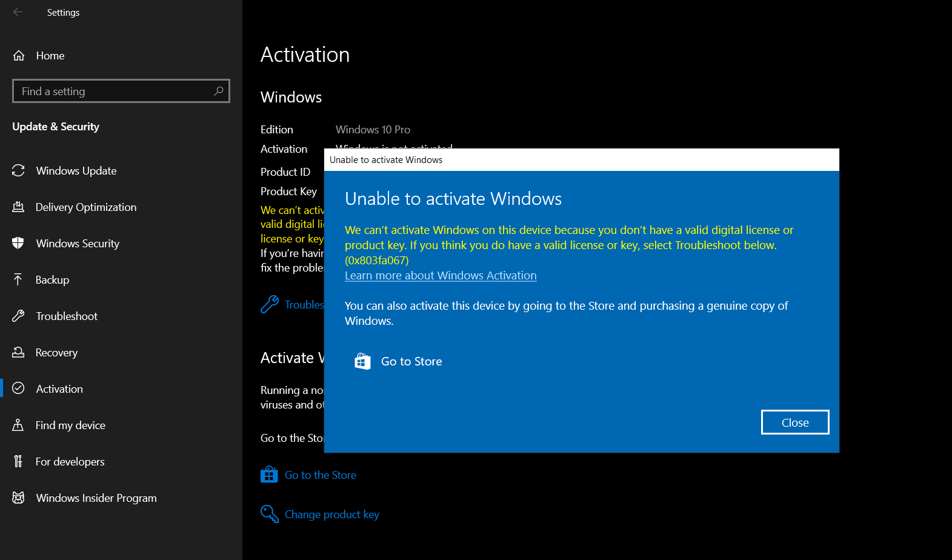Click the Store bag icon in dialog
This screenshot has width=952, height=560.
tap(362, 361)
